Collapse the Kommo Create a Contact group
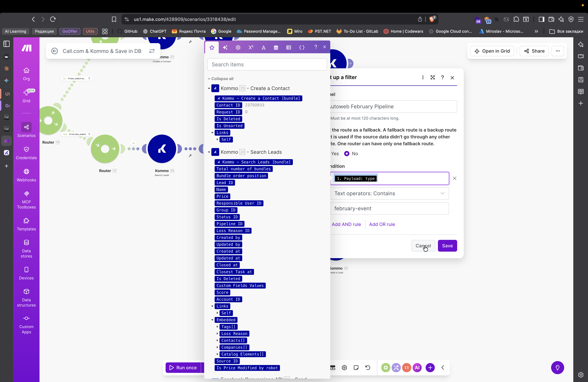 [x=209, y=88]
